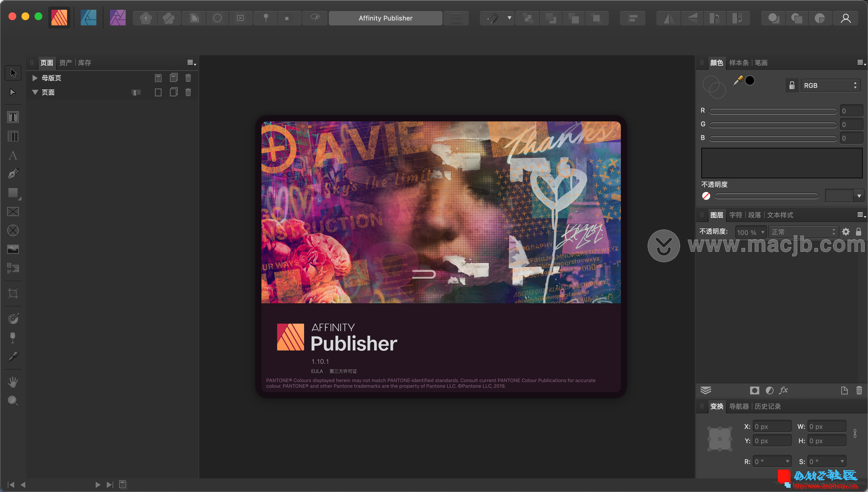This screenshot has width=868, height=492.
Task: Open account profile icon
Action: coord(846,18)
